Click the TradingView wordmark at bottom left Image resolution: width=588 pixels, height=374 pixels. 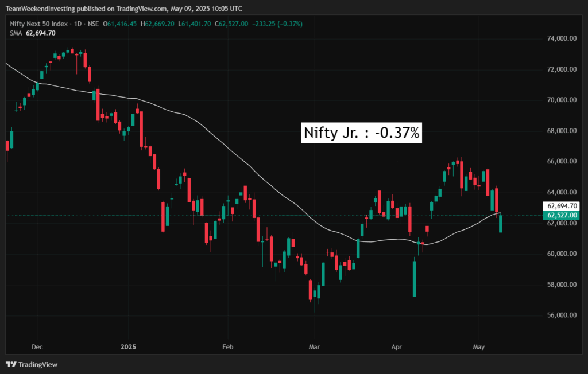(x=38, y=364)
